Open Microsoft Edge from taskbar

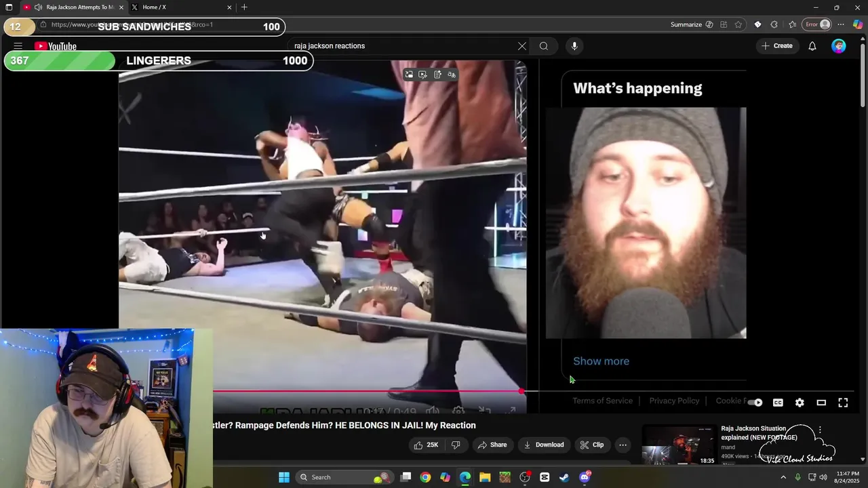pyautogui.click(x=465, y=477)
